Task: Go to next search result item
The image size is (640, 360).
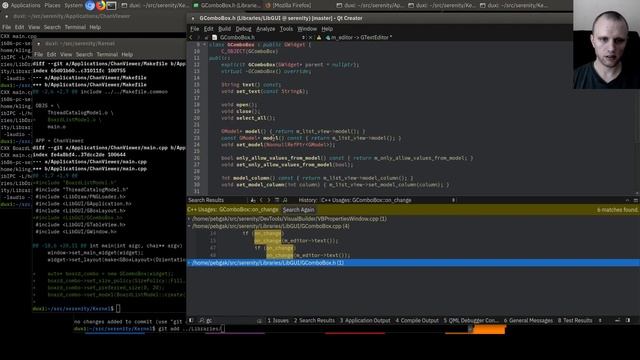Action: pyautogui.click(x=269, y=200)
